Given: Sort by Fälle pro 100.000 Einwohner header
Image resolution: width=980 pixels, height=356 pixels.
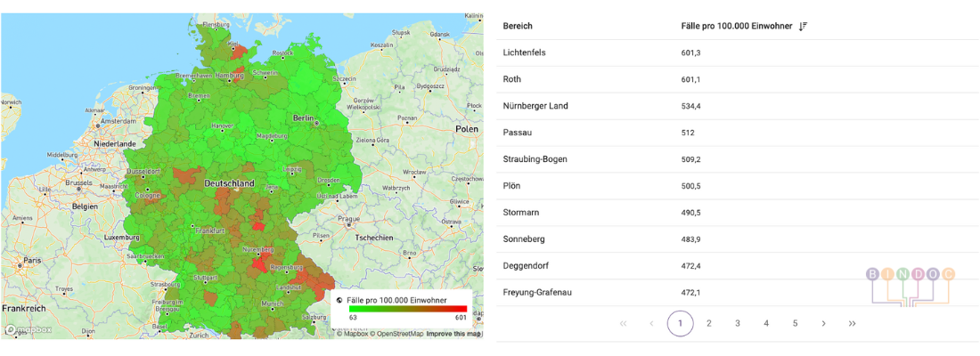Looking at the screenshot, I should click(x=736, y=27).
